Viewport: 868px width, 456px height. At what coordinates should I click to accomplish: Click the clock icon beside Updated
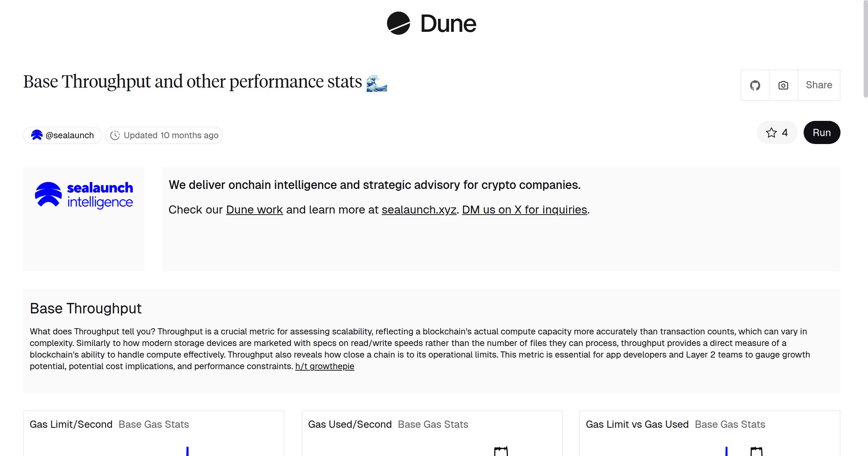pyautogui.click(x=115, y=135)
